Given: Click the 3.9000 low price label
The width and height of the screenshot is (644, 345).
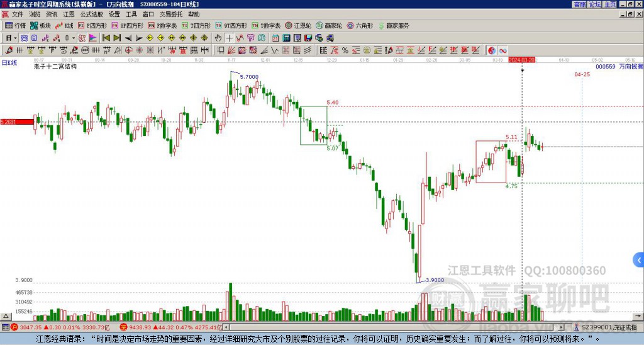Looking at the screenshot, I should tap(435, 280).
